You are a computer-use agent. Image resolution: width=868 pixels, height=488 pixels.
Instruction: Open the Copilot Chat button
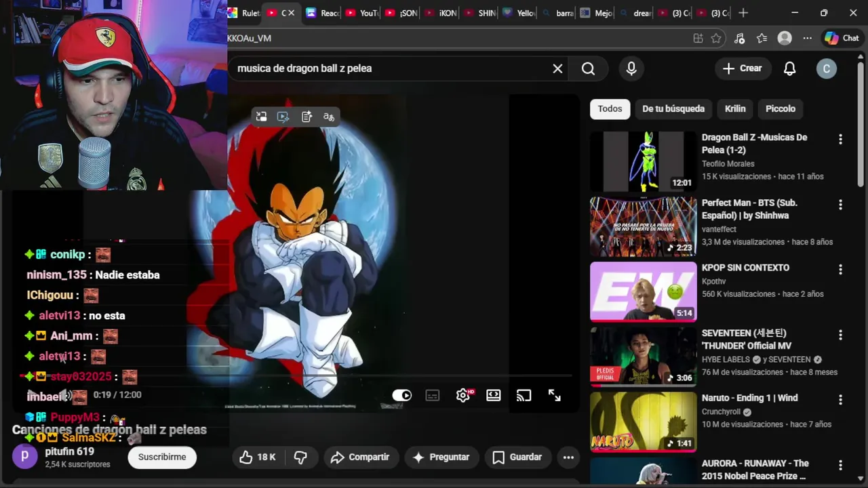coord(842,39)
